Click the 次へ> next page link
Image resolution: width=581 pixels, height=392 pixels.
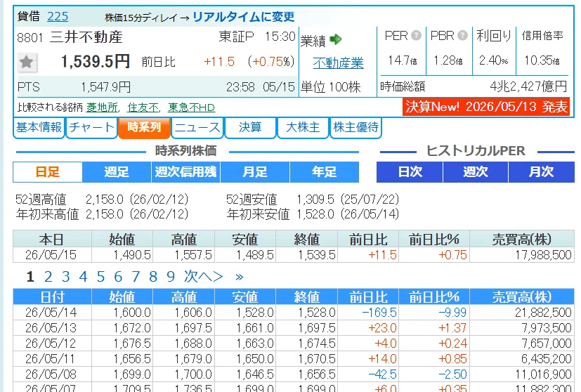point(204,277)
